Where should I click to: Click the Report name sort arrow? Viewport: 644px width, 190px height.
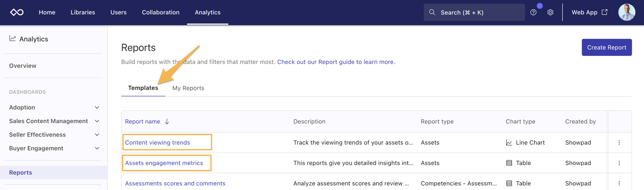[167, 121]
